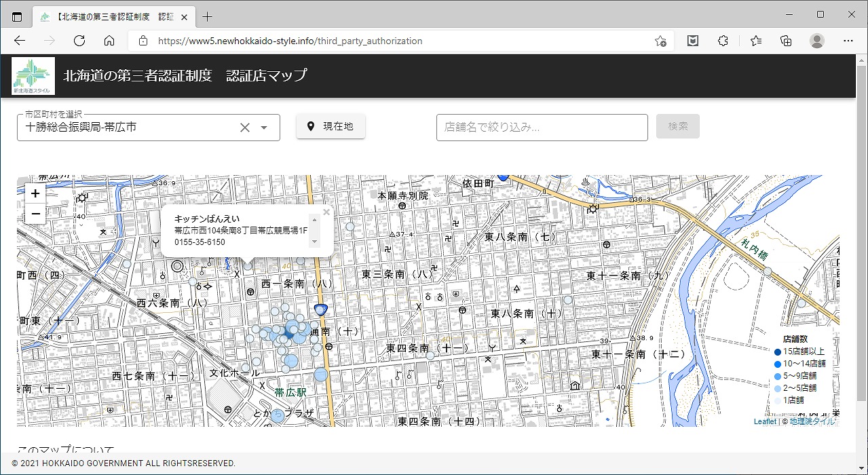Open a new browser tab
This screenshot has height=475, width=868.
click(208, 17)
